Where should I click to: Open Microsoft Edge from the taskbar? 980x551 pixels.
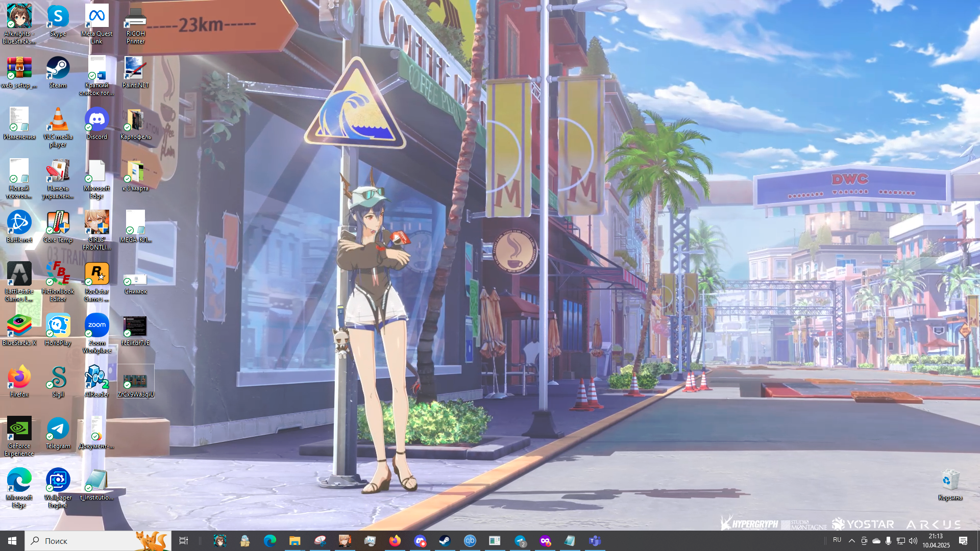tap(270, 541)
